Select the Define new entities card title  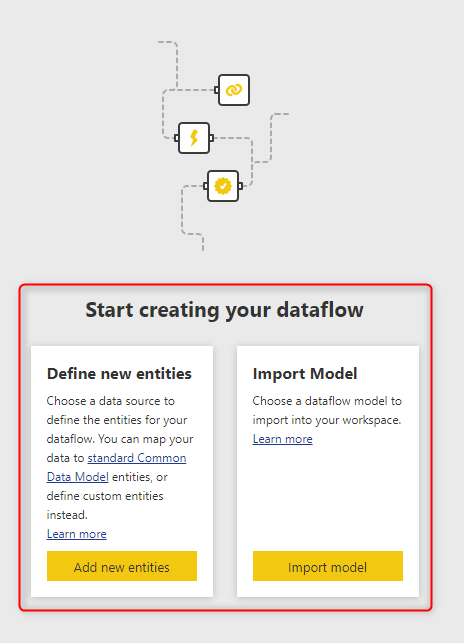point(119,374)
